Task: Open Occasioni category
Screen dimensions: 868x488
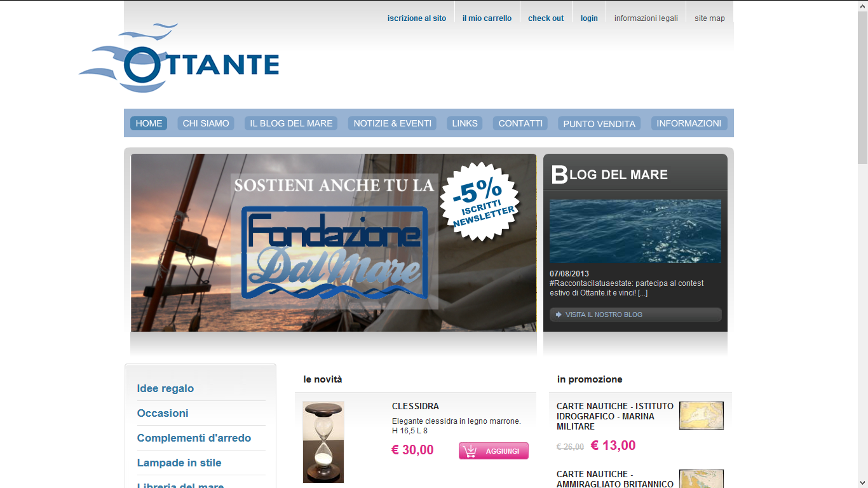Action: click(163, 413)
